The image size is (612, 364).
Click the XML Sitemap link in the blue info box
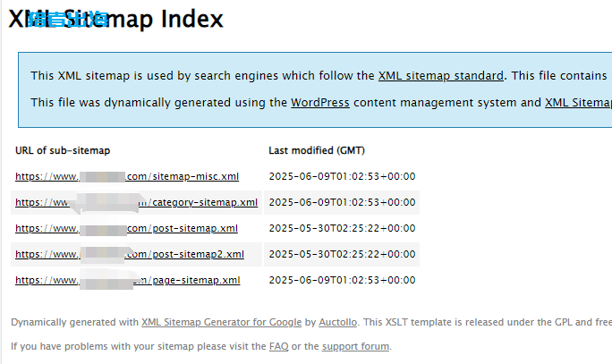pos(578,102)
